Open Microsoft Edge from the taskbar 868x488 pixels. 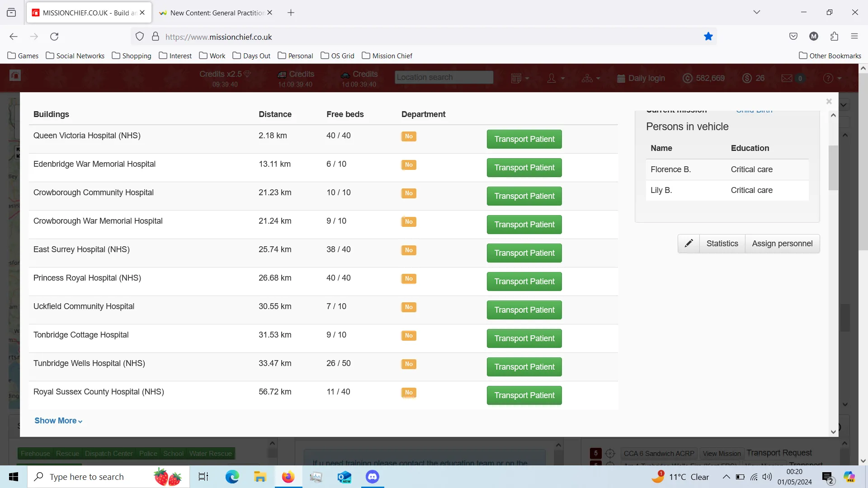click(232, 477)
